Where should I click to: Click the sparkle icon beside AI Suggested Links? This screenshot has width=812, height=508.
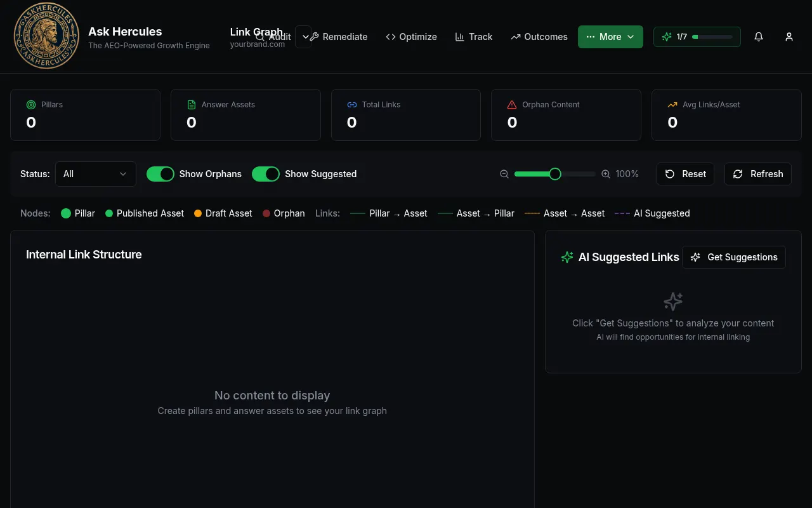click(x=567, y=257)
